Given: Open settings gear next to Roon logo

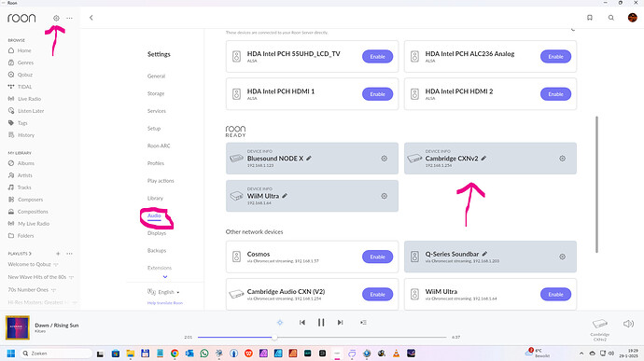Looking at the screenshot, I should 56,18.
